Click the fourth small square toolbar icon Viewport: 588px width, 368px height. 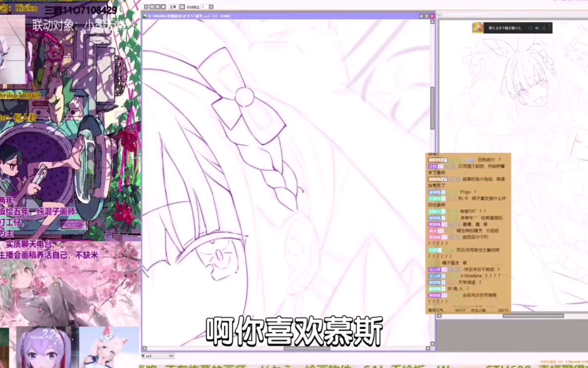click(x=163, y=7)
